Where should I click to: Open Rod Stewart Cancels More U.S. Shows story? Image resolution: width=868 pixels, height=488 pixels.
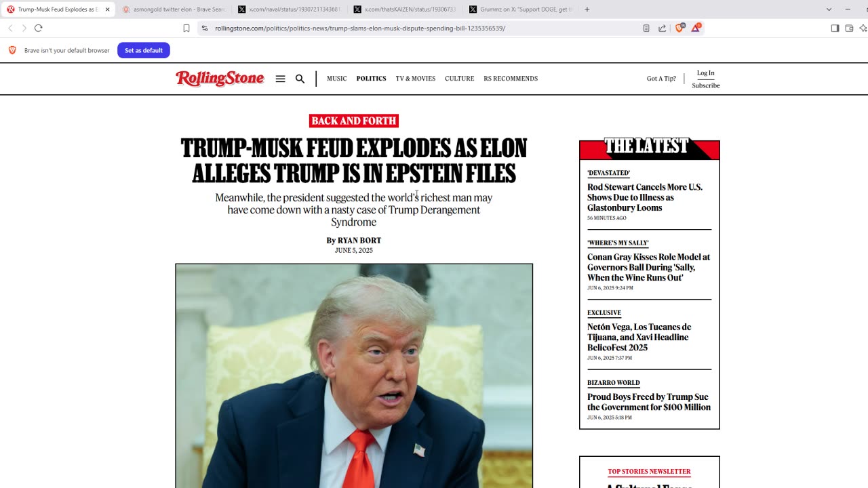645,197
